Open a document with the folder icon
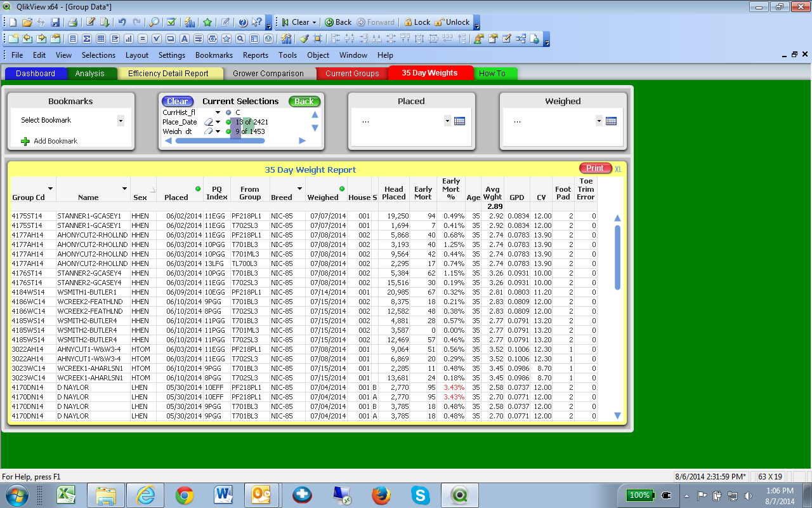The width and height of the screenshot is (812, 508). [x=27, y=22]
